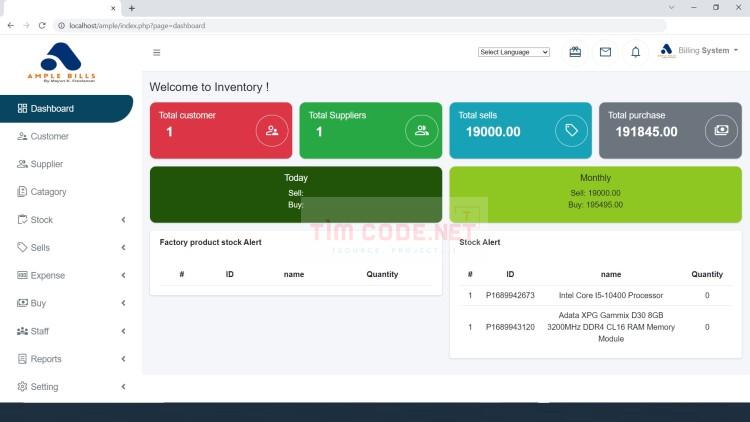
Task: Open the Sells menu
Action: coord(40,248)
